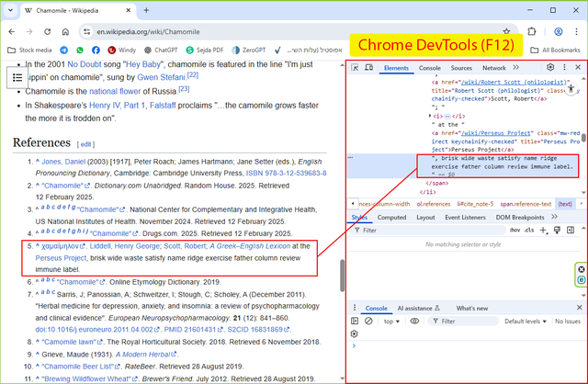Toggle the .cls element classes button

point(529,231)
